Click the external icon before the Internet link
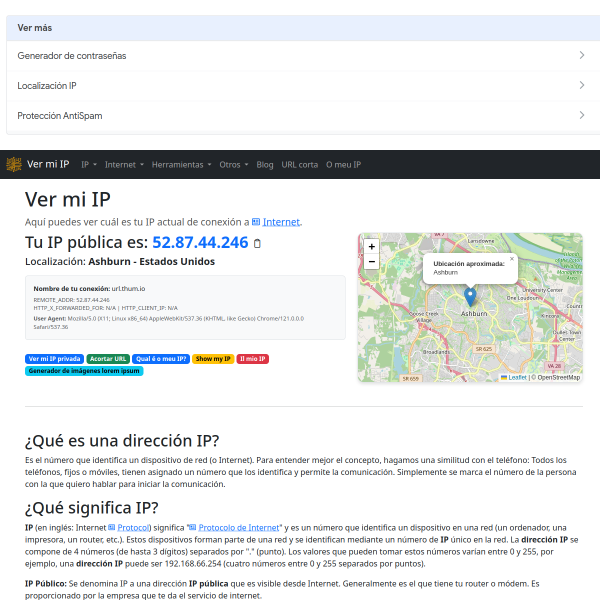The width and height of the screenshot is (600, 600). tap(256, 222)
